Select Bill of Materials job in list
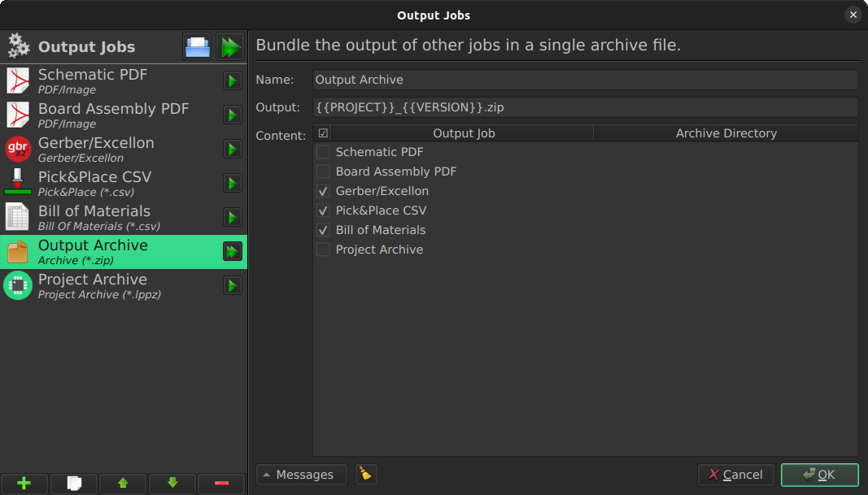 pyautogui.click(x=124, y=217)
